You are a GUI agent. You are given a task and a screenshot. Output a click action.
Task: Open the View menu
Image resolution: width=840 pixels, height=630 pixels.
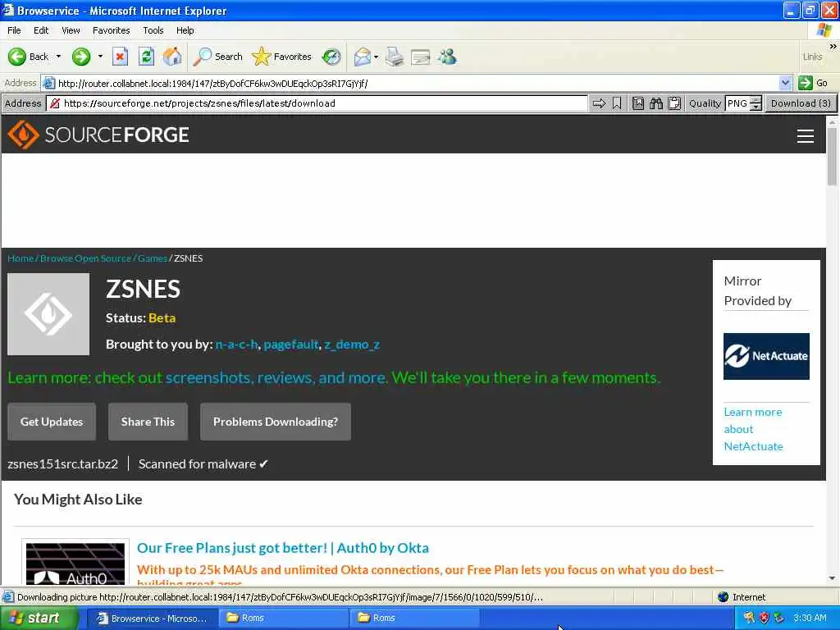point(71,30)
